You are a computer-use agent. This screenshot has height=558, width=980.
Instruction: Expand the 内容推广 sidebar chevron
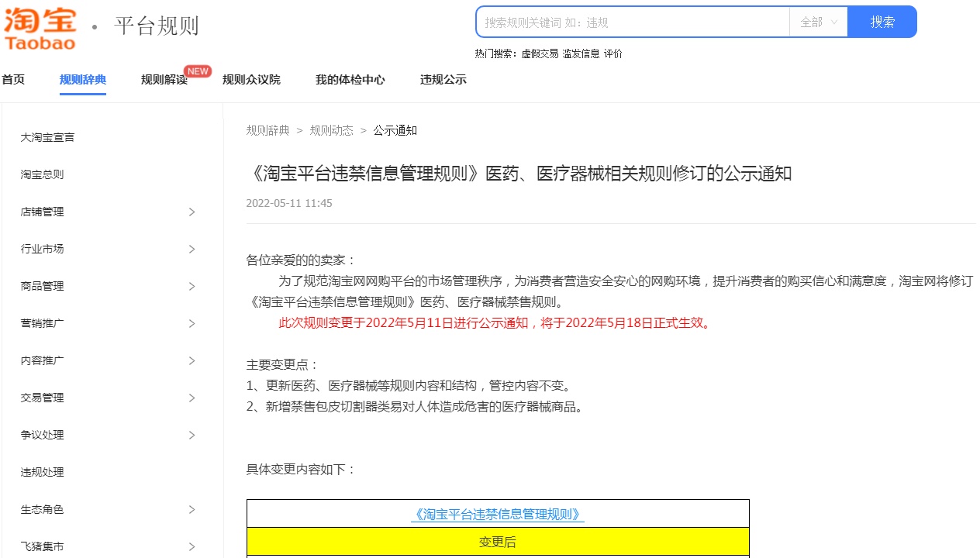(192, 360)
